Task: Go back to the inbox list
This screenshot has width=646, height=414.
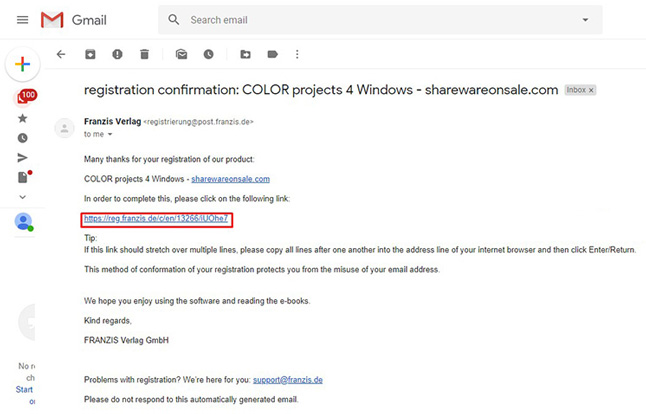Action: [62, 54]
